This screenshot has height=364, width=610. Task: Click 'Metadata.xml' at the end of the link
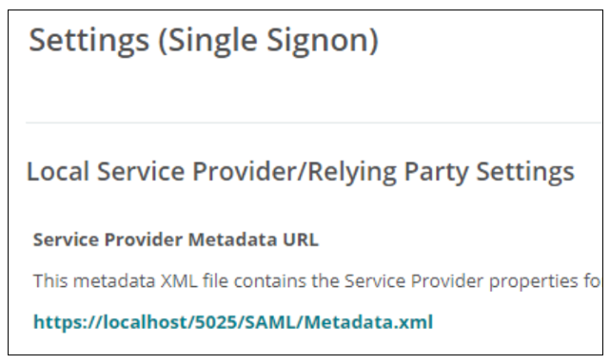point(368,322)
